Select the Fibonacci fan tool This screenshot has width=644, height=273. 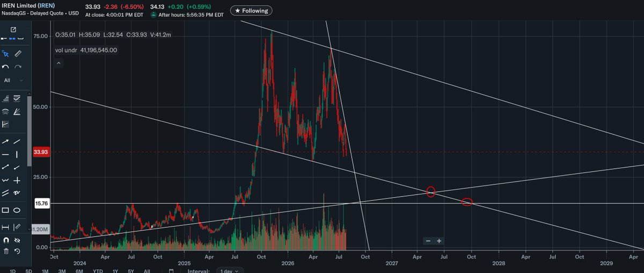[17, 111]
